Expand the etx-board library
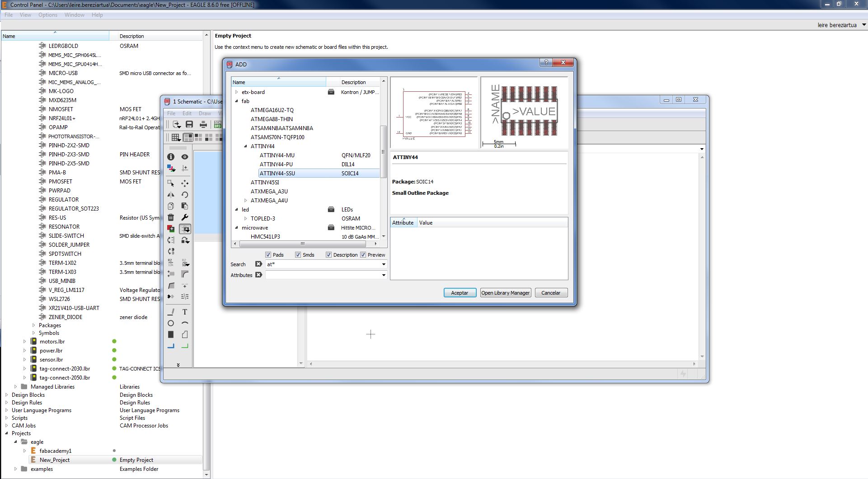Viewport: 868px width, 479px height. click(x=236, y=92)
